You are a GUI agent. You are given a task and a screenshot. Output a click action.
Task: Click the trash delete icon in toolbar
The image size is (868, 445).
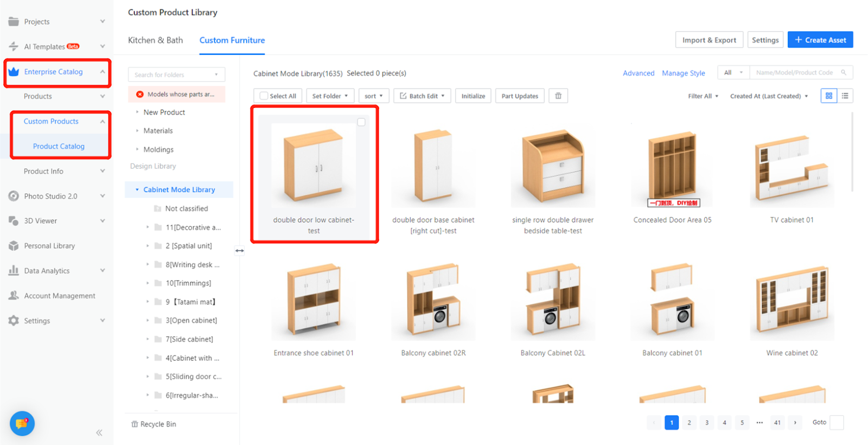click(x=558, y=96)
